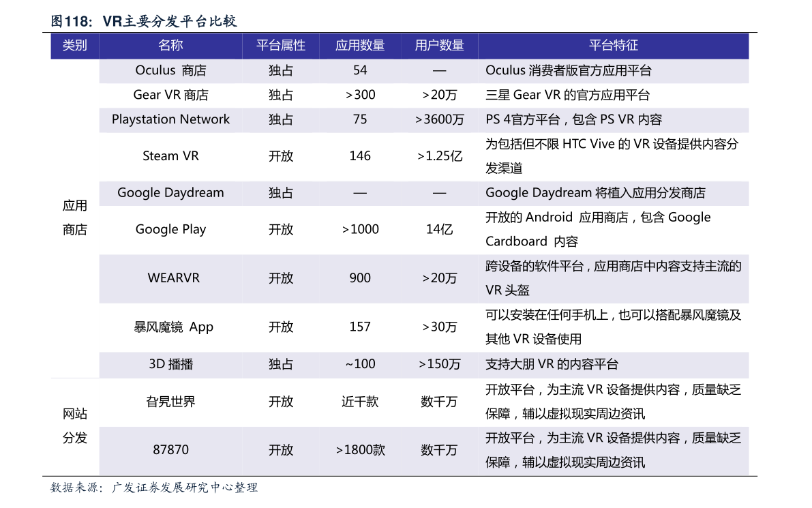
Task: Click 独占 in the 3D 播播 row
Action: click(x=281, y=364)
